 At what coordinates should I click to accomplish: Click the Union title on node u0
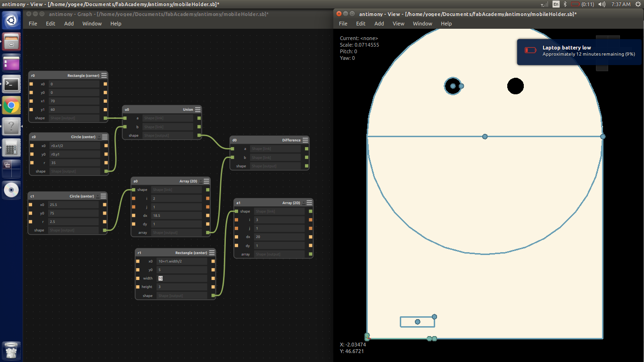click(188, 109)
